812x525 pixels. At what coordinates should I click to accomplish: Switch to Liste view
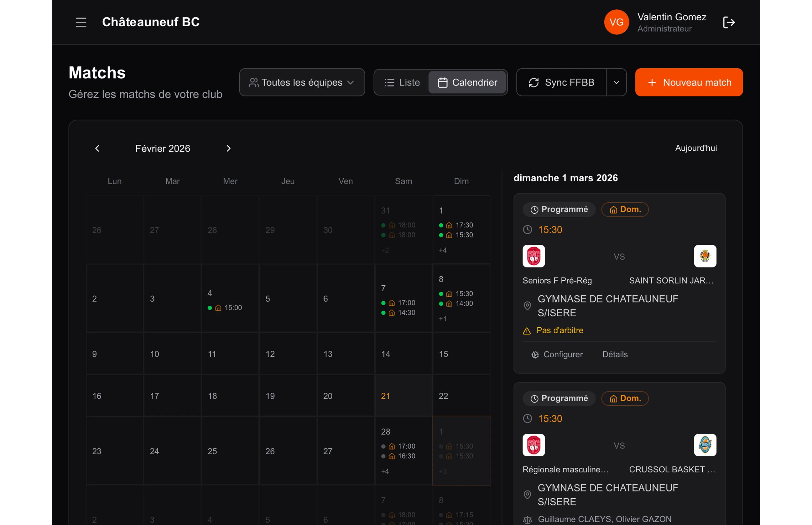pyautogui.click(x=402, y=82)
